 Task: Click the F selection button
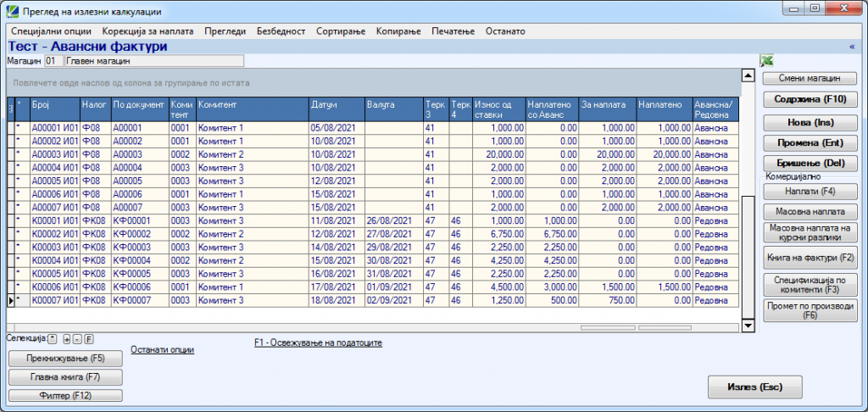click(x=88, y=337)
